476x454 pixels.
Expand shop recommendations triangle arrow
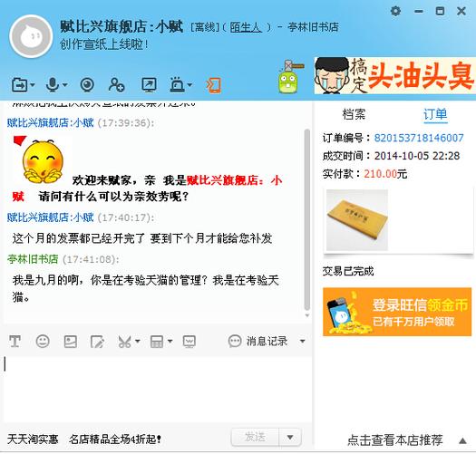click(462, 440)
